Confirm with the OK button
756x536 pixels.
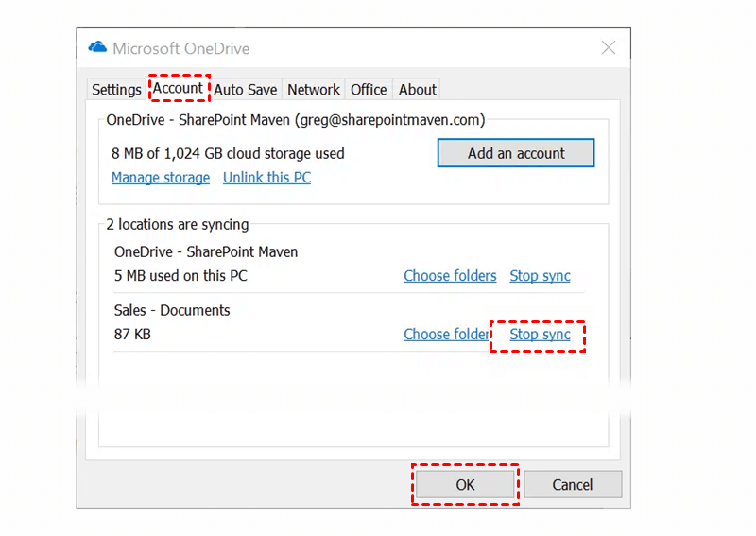point(465,484)
